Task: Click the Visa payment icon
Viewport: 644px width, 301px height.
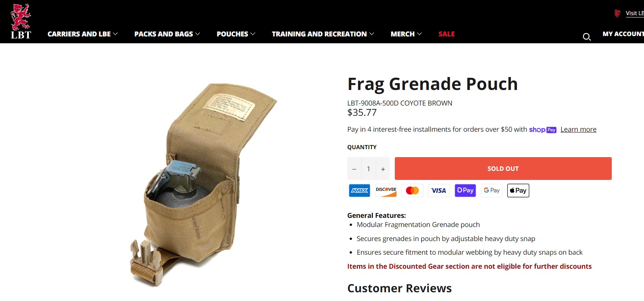Action: click(439, 191)
